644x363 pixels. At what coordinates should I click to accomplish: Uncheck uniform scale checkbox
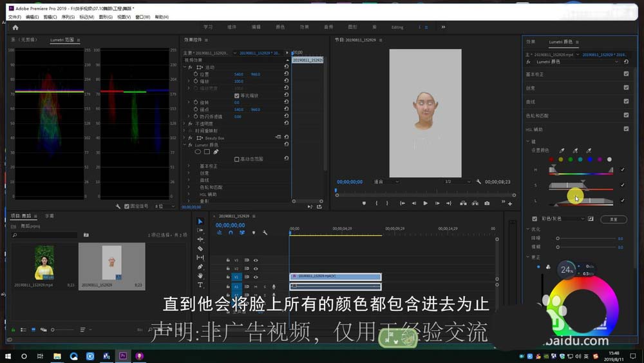point(236,95)
